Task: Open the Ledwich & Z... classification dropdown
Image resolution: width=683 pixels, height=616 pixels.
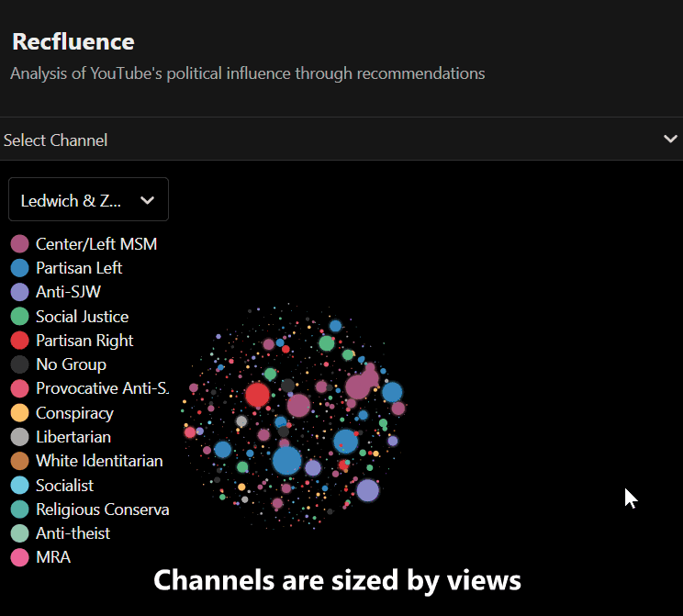Action: coord(88,199)
